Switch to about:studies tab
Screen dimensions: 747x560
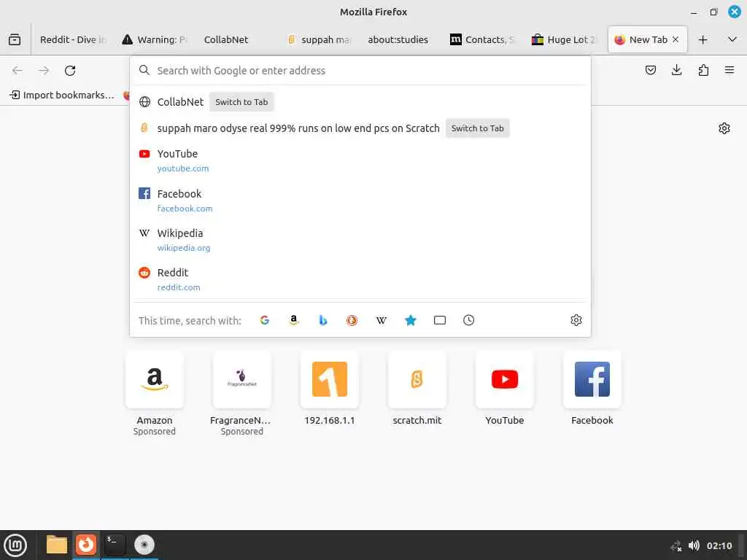(x=400, y=39)
